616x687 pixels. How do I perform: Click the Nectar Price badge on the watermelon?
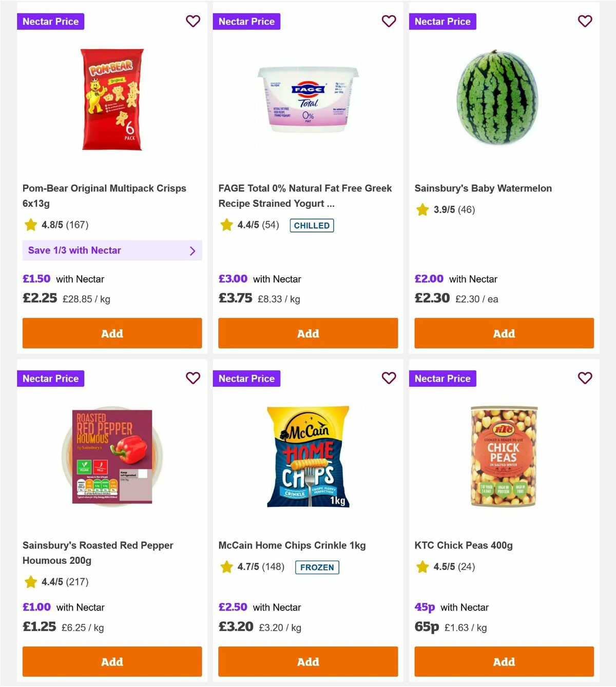(443, 22)
